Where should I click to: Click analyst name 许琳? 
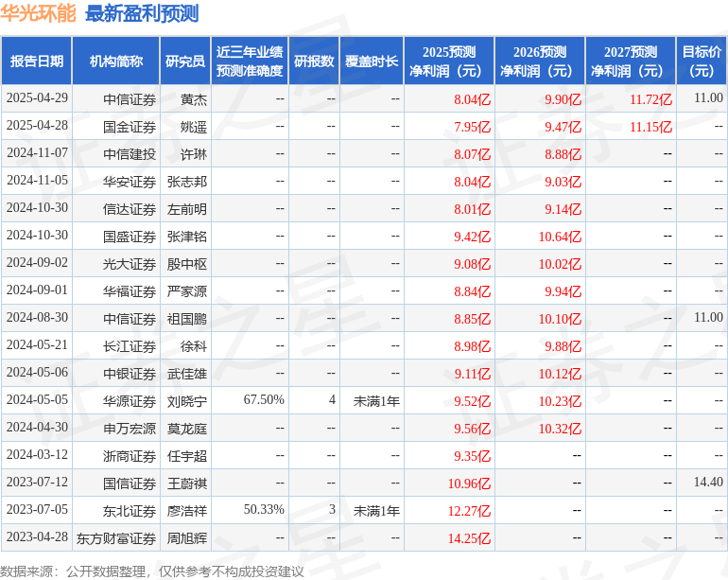point(194,154)
